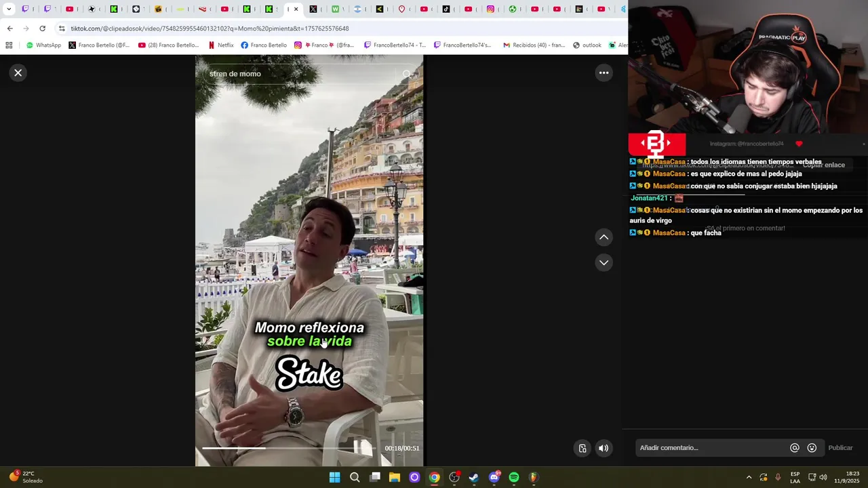This screenshot has width=868, height=488.
Task: Open Steam from the taskbar
Action: coord(474,477)
